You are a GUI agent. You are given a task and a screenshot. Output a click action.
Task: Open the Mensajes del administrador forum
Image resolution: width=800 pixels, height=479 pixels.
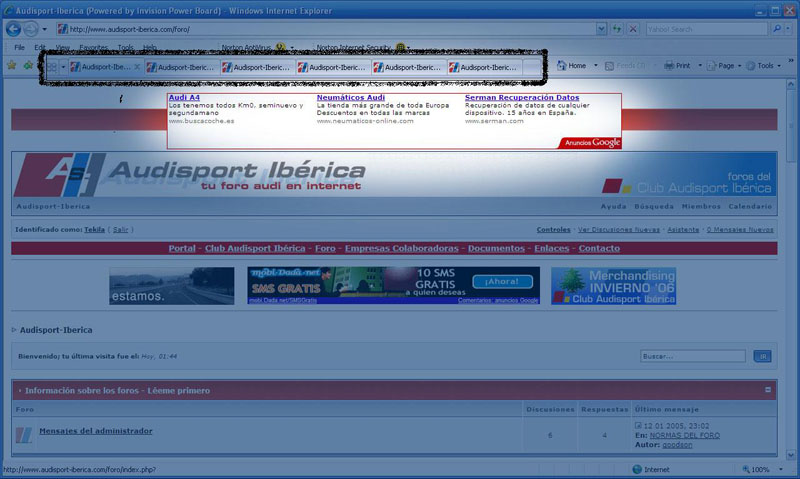click(96, 431)
